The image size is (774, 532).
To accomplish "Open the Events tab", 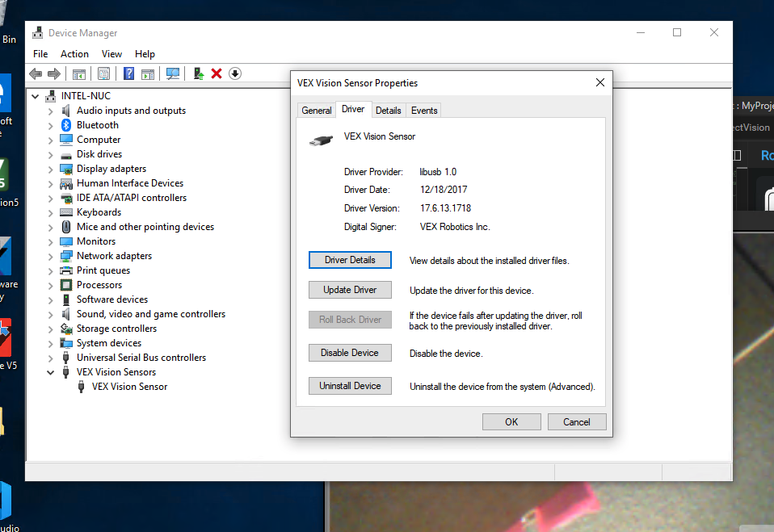I will tap(424, 111).
